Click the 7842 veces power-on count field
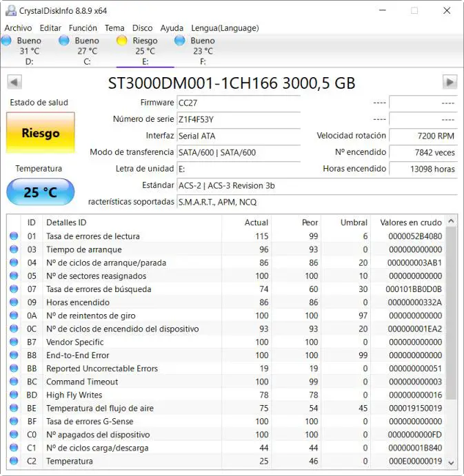The image size is (464, 476). pos(423,152)
